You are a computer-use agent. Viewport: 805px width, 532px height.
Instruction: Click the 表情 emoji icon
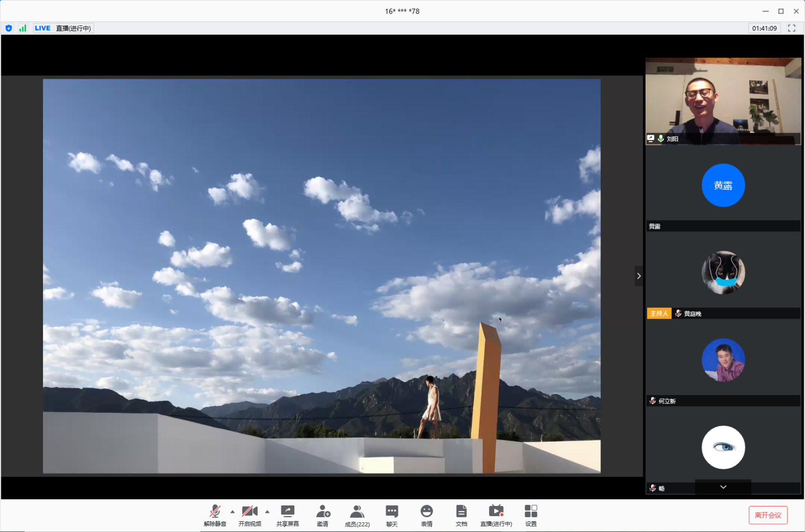click(426, 512)
